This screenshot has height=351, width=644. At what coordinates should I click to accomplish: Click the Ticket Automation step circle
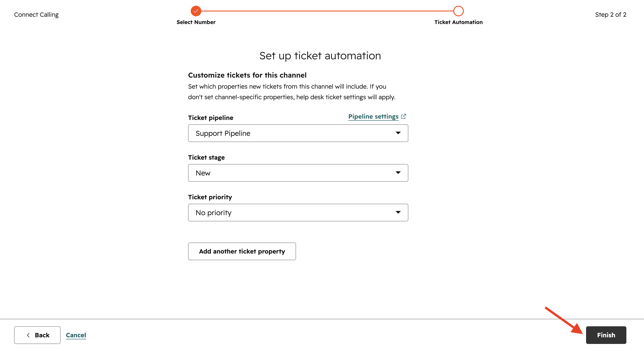(458, 11)
